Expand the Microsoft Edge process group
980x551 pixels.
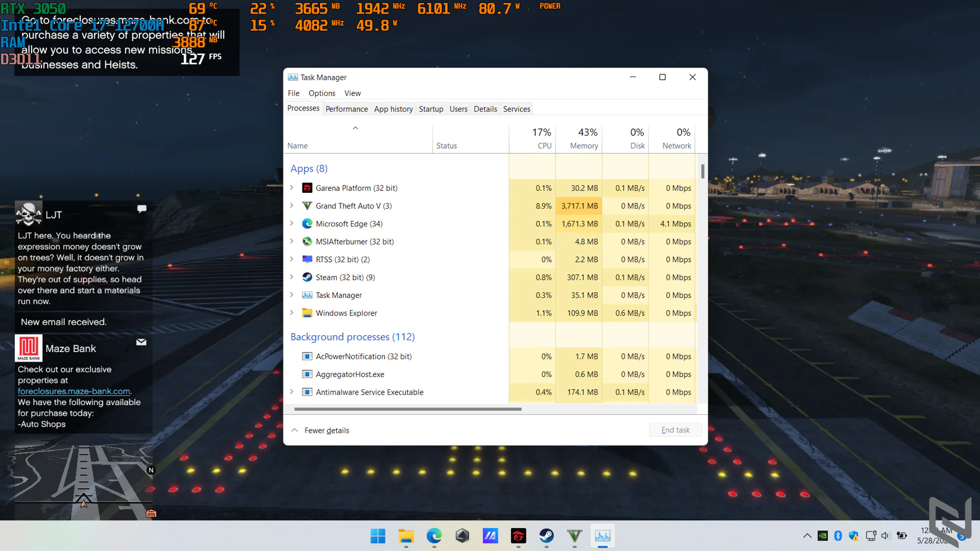coord(291,223)
